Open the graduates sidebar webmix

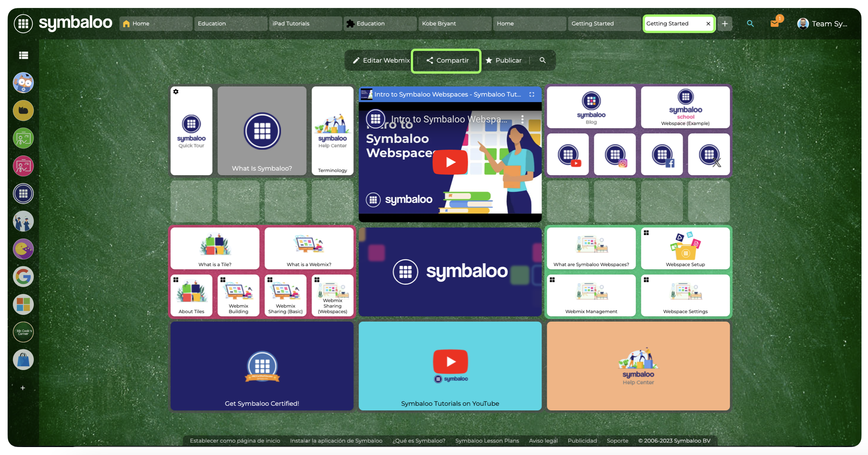pos(23,221)
